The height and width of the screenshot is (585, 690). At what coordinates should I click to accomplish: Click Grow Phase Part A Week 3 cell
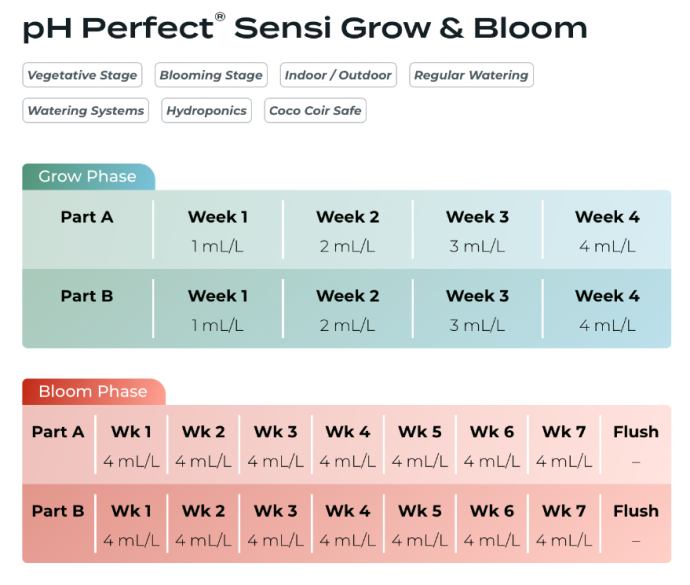pyautogui.click(x=477, y=231)
